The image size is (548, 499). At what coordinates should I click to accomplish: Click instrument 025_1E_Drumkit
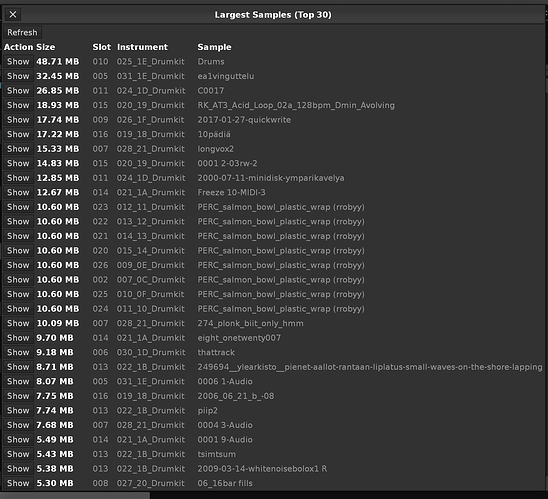tap(151, 62)
